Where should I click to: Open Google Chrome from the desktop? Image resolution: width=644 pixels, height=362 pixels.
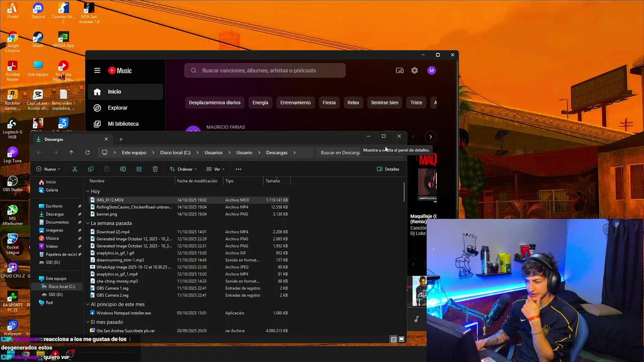coord(13,42)
